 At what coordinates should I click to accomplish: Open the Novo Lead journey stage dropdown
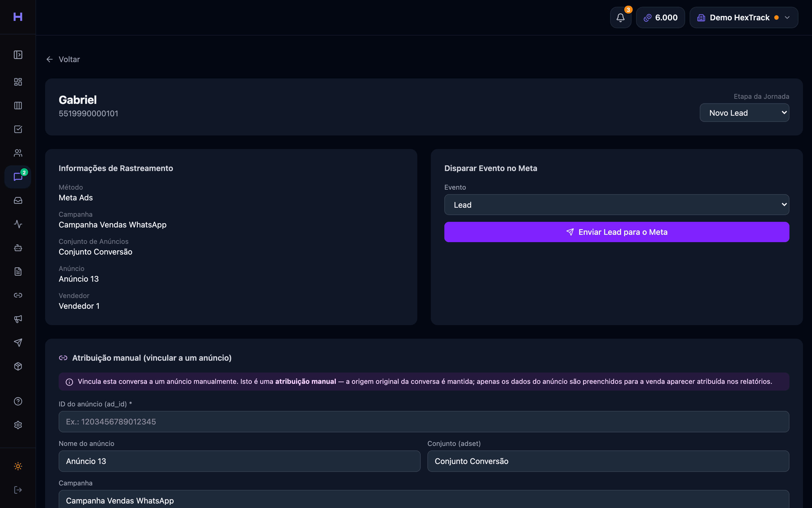point(744,113)
